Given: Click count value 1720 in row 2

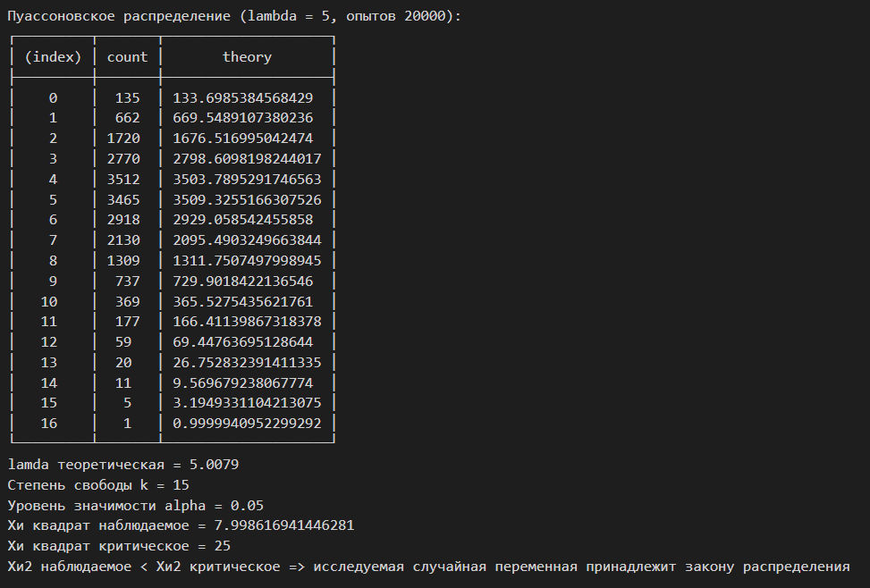Looking at the screenshot, I should (x=123, y=139).
